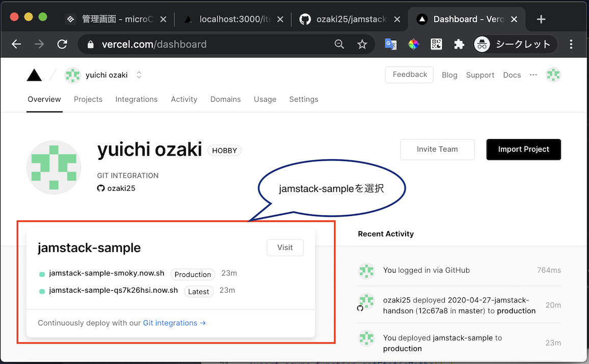The height and width of the screenshot is (364, 589).
Task: Switch to the 管理画面 - microCMS browser tab
Action: click(x=116, y=19)
